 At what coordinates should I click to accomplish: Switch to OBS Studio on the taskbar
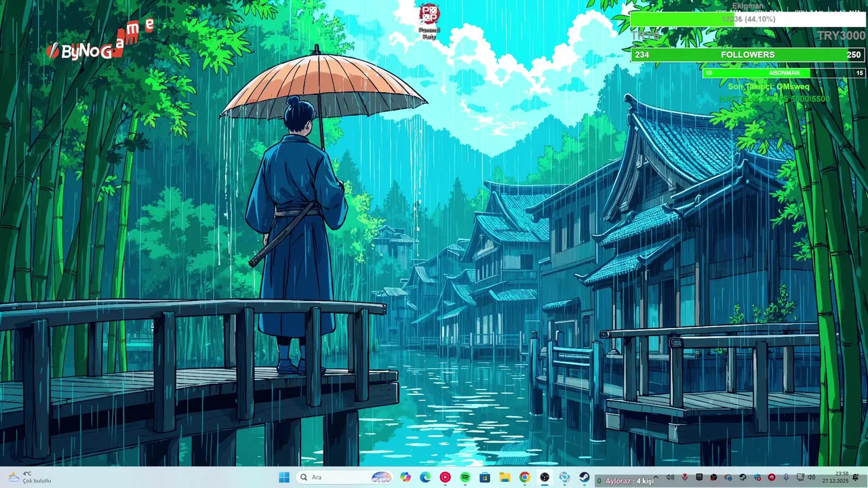pyautogui.click(x=545, y=477)
